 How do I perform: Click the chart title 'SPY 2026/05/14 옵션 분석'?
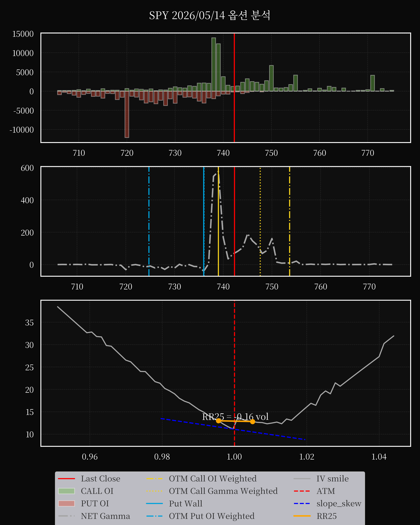[210, 15]
